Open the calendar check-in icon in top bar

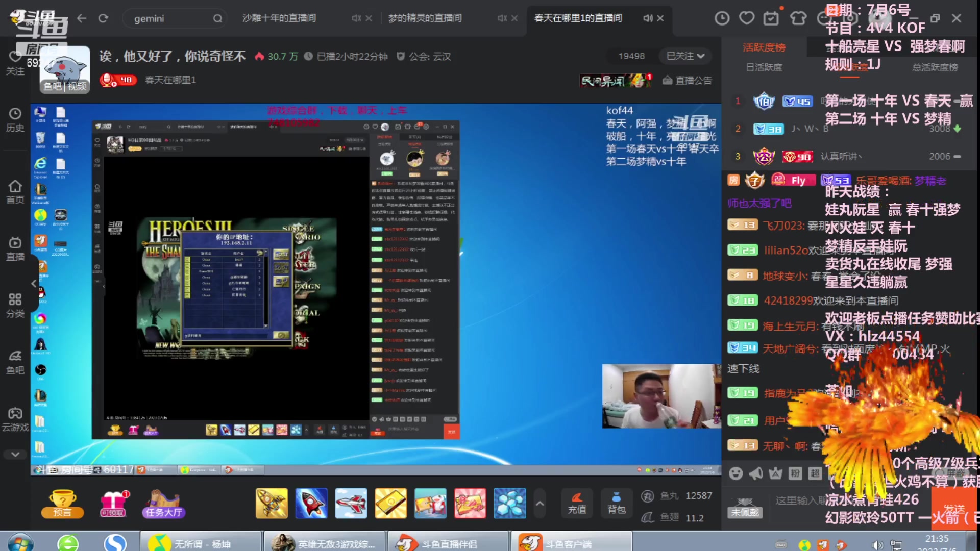(771, 18)
